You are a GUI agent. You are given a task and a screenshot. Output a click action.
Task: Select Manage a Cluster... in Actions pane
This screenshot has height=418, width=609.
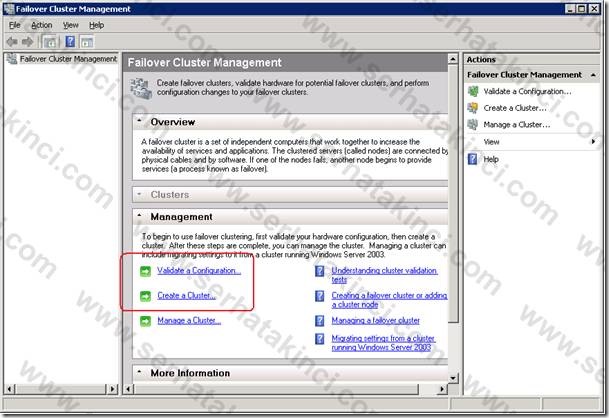pyautogui.click(x=517, y=125)
